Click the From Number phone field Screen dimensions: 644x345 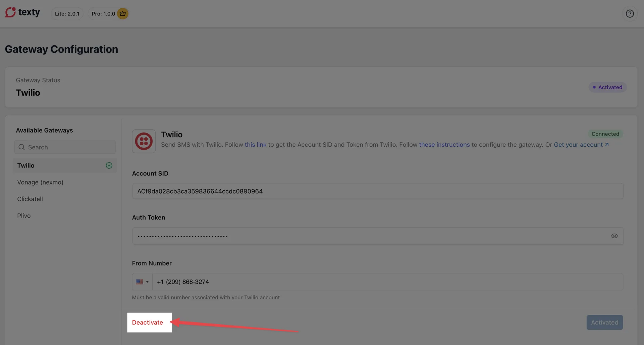[x=387, y=282]
